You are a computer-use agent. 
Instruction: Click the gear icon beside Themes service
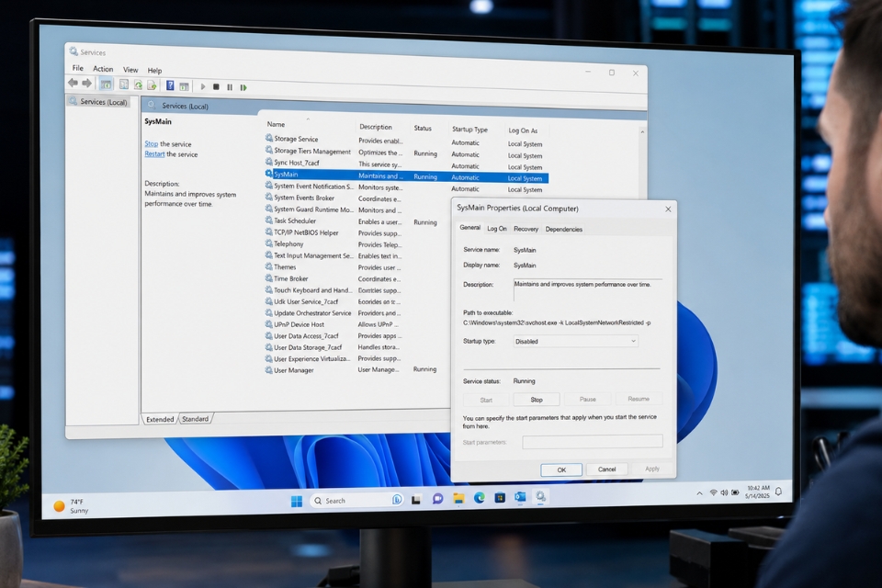tap(269, 266)
